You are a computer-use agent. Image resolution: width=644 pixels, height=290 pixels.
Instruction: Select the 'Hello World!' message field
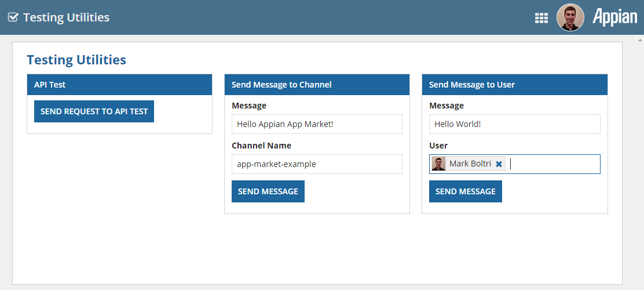point(514,124)
